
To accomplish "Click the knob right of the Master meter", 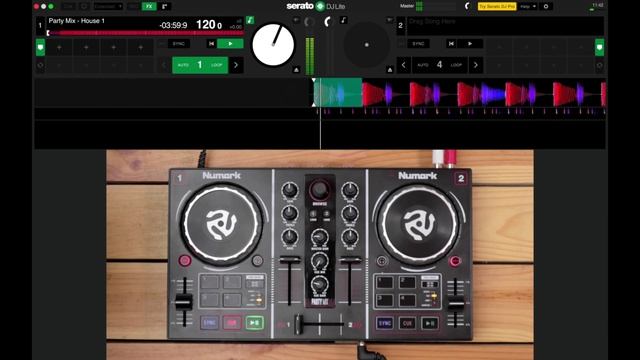I will click(468, 7).
